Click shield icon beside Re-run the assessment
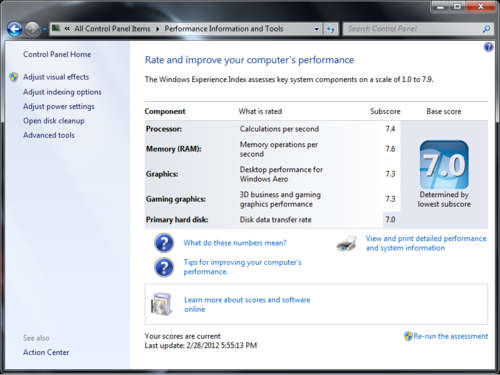The width and height of the screenshot is (500, 375). point(408,336)
